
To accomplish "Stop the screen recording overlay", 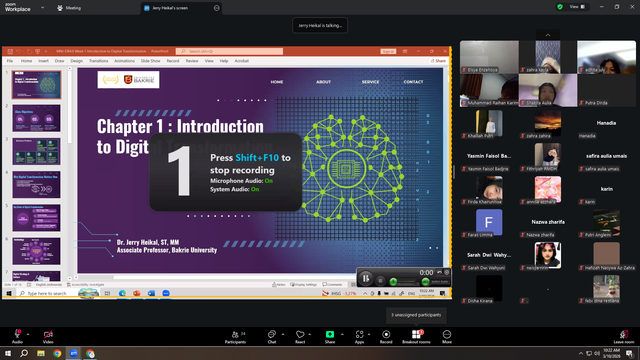I will 380,281.
